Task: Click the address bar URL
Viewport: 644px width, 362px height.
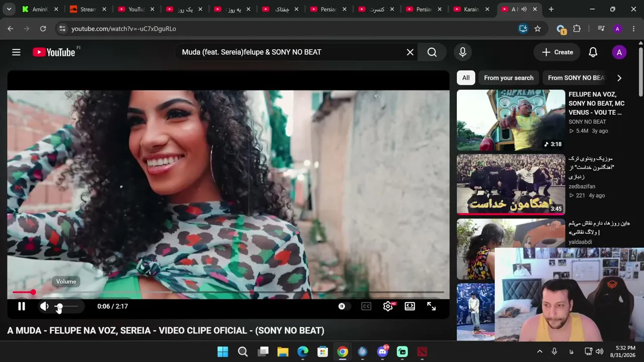Action: coord(124,29)
